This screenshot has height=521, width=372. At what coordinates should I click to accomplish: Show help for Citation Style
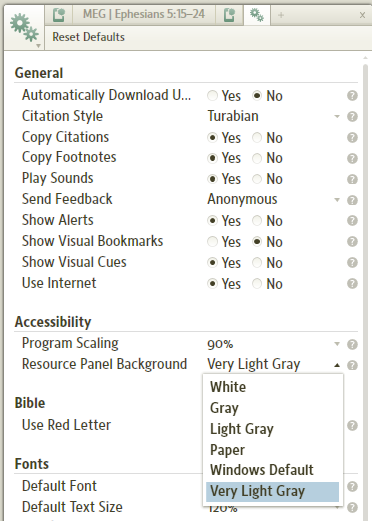tap(352, 117)
